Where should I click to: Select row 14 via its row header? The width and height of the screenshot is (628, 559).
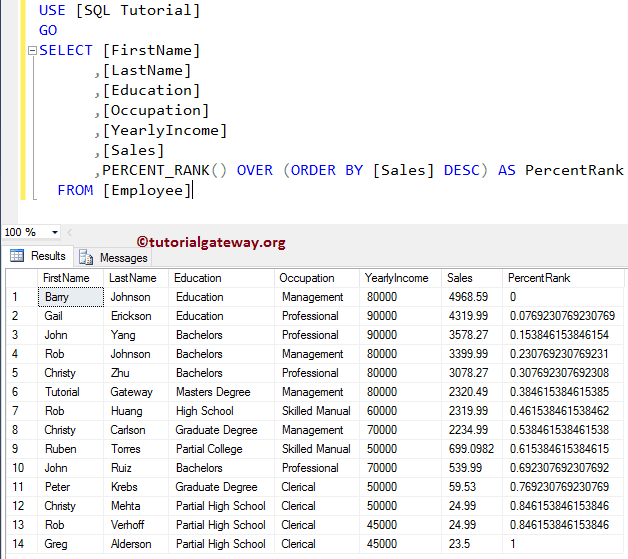click(18, 544)
